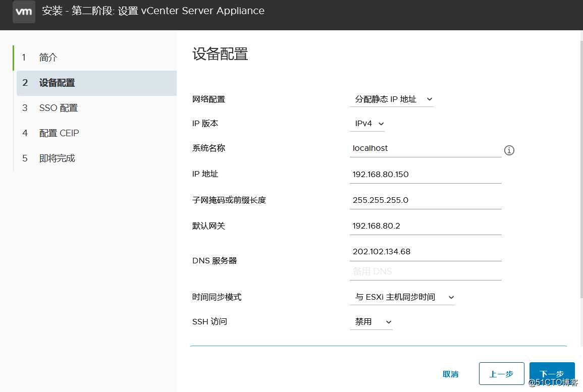Click the 子网掩码或前缀长度 label

click(229, 200)
